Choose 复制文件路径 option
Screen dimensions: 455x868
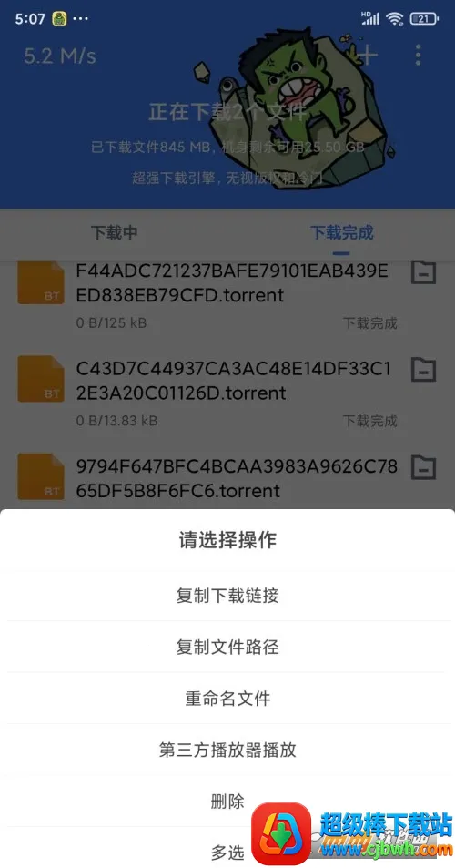click(x=227, y=647)
